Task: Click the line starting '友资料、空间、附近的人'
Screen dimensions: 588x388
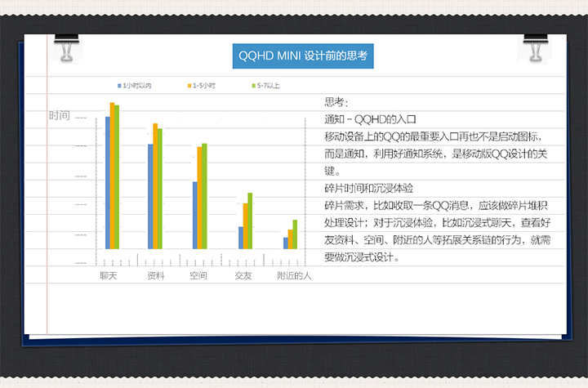Action: coord(438,240)
